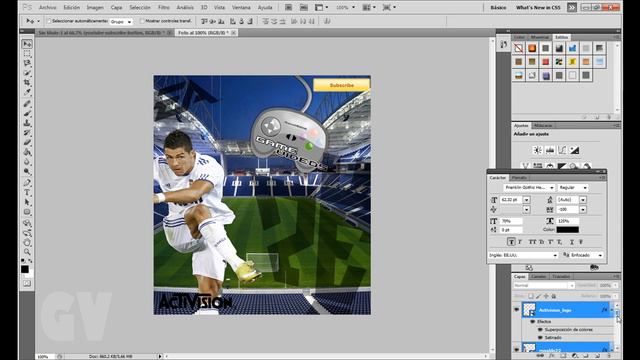The height and width of the screenshot is (360, 640).
Task: Select the History Brush tool
Action: 27,133
